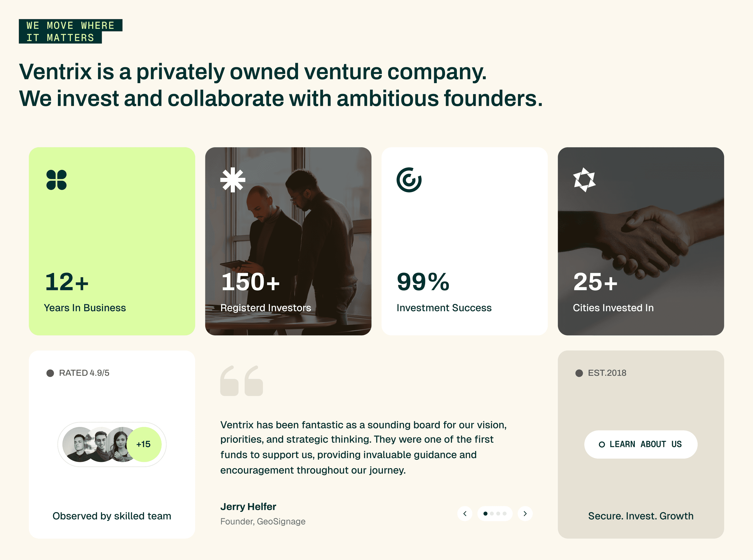Click the dot beside EST.2018
This screenshot has width=753, height=560.
pyautogui.click(x=579, y=373)
